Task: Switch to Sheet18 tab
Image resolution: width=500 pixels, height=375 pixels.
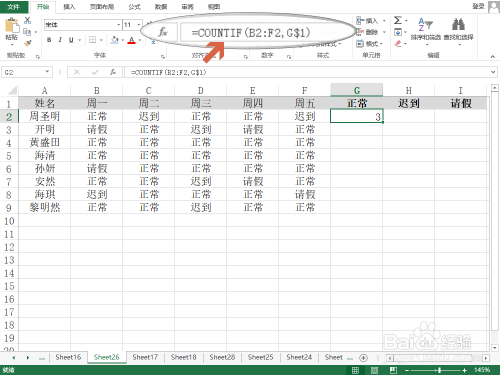Action: (x=183, y=357)
